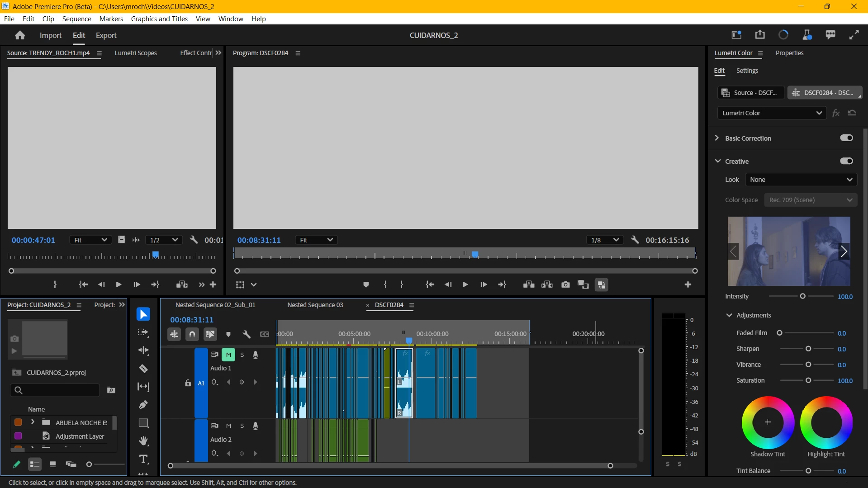
Task: Add marker in Program monitor
Action: (366, 284)
